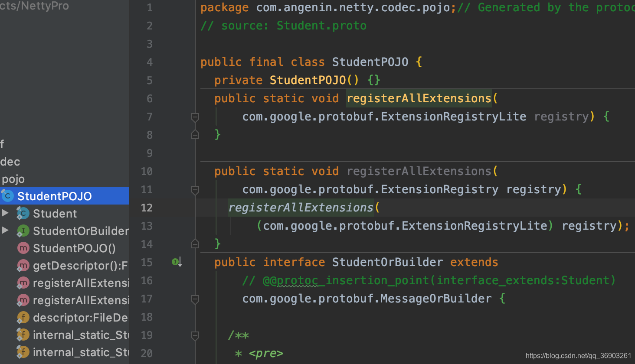
Task: Click the 'interface' keyword on line 15
Action: tap(294, 262)
